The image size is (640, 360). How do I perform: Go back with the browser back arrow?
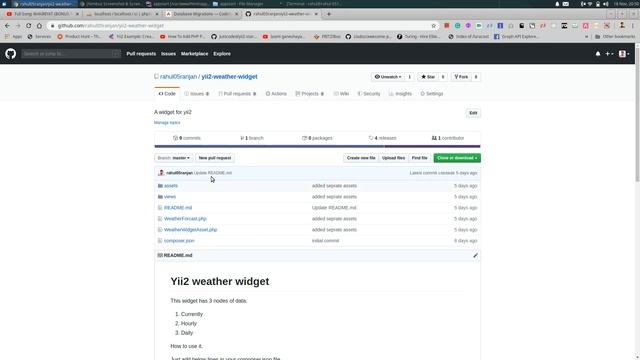click(7, 25)
